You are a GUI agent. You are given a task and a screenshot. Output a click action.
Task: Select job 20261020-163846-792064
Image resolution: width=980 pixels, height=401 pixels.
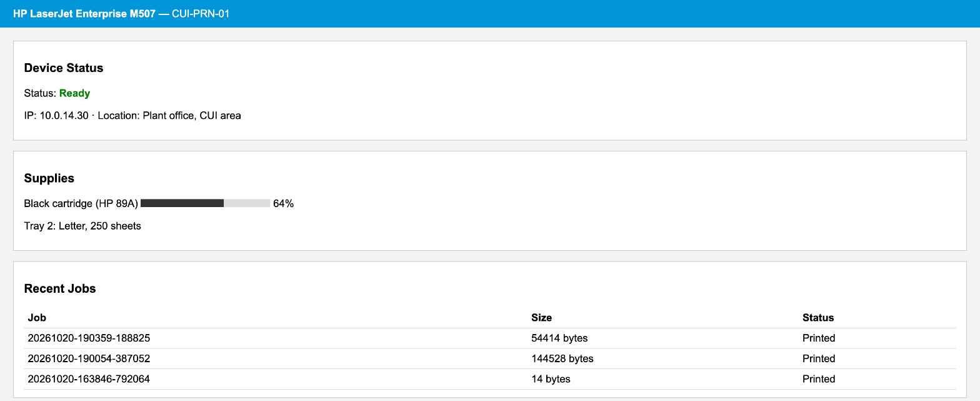tap(89, 379)
